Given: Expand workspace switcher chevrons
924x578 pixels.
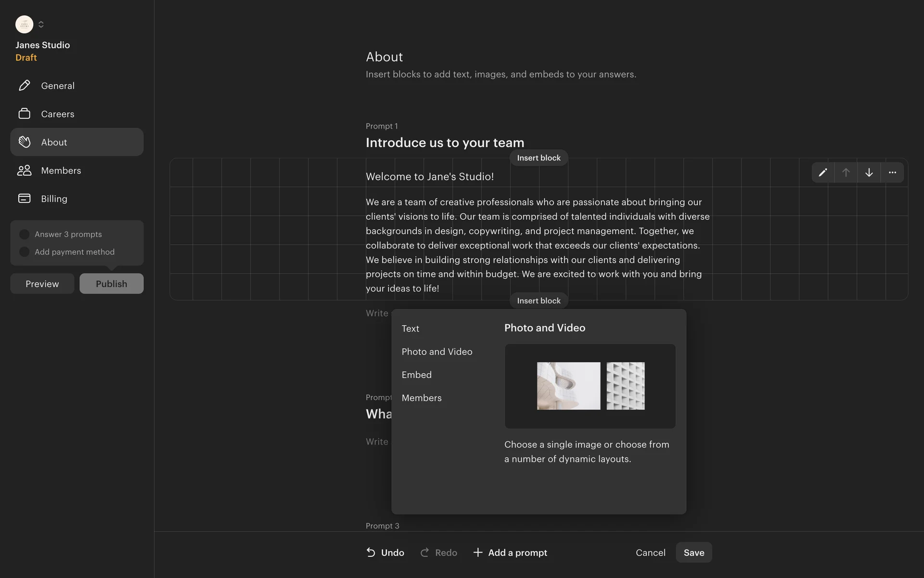Looking at the screenshot, I should [x=41, y=24].
